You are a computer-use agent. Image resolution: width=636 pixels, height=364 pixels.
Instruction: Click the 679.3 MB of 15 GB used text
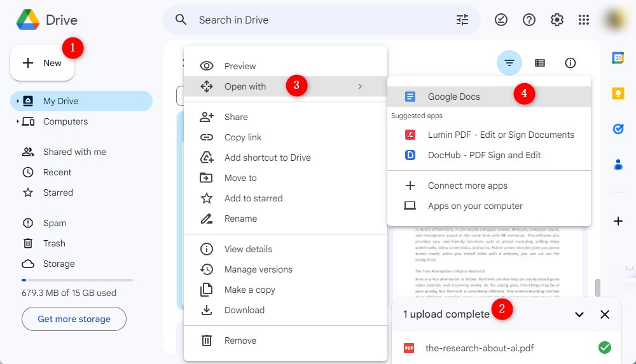(69, 293)
